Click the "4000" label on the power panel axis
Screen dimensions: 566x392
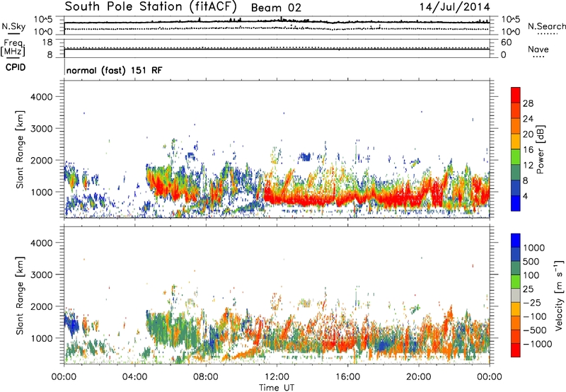coord(41,97)
